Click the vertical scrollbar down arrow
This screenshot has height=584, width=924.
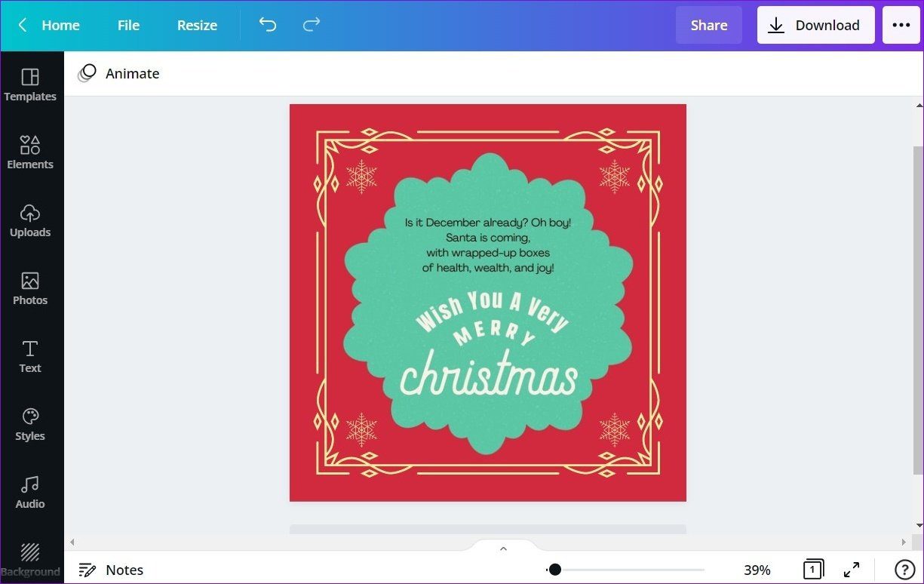[919, 525]
